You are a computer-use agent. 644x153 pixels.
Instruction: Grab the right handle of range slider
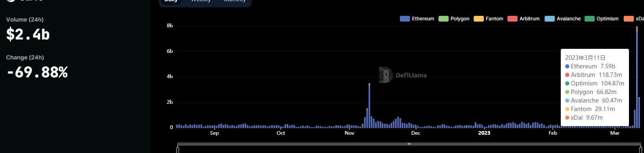[640, 150]
